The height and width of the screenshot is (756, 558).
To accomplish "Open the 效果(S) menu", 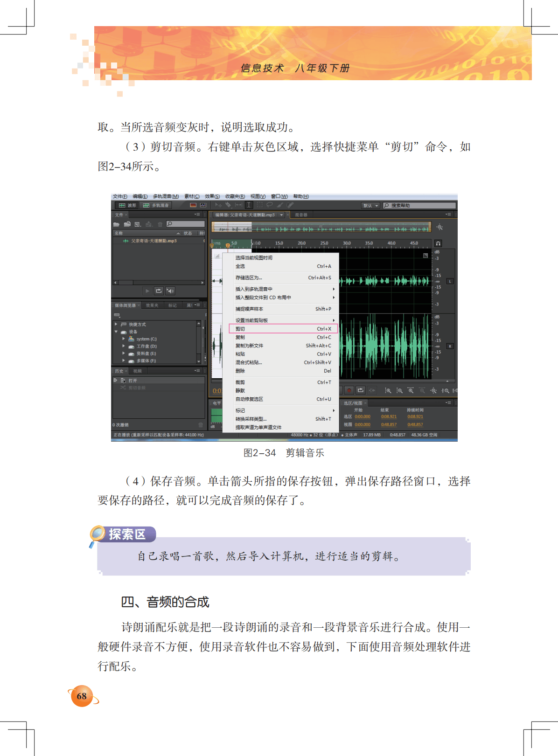I will [x=212, y=196].
